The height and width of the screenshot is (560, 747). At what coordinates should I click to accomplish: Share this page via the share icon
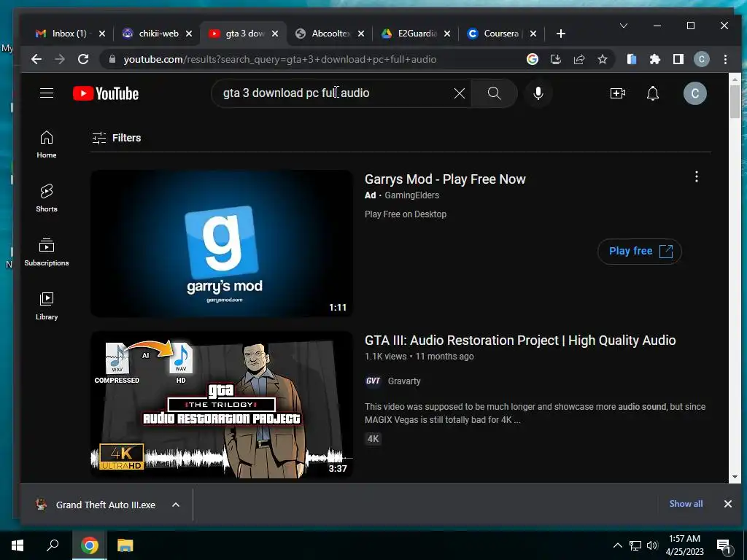[579, 59]
